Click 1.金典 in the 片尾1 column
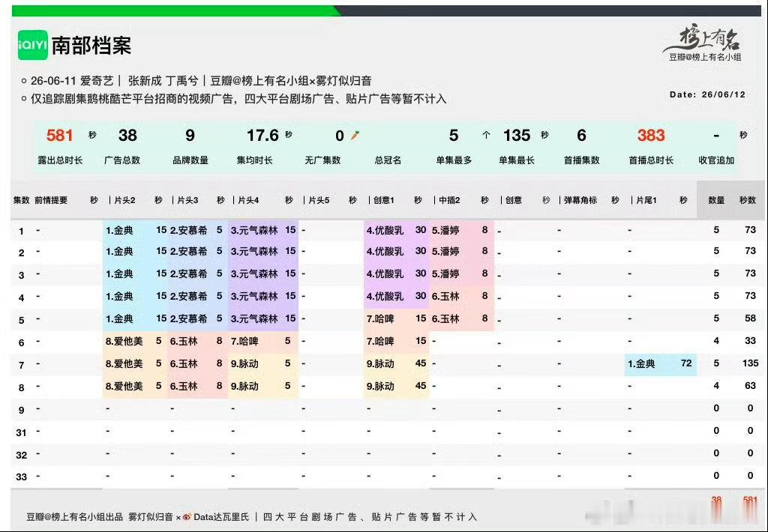The width and height of the screenshot is (768, 532). [x=641, y=363]
